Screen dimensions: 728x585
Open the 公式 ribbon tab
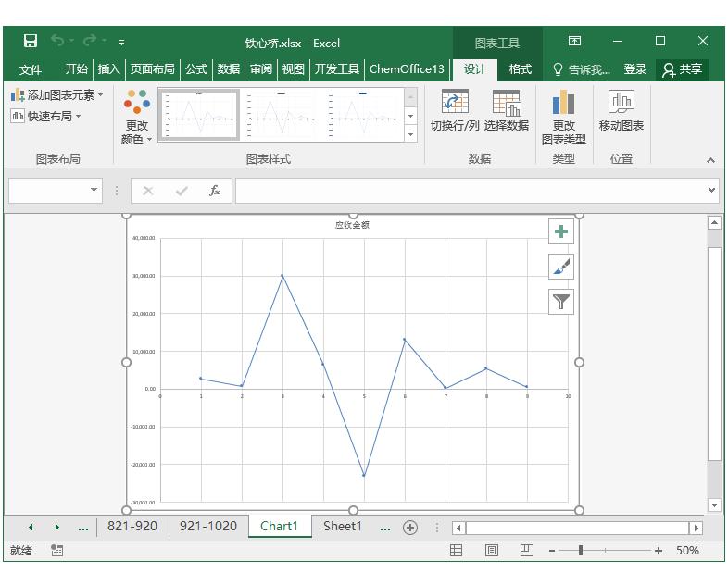coord(196,69)
